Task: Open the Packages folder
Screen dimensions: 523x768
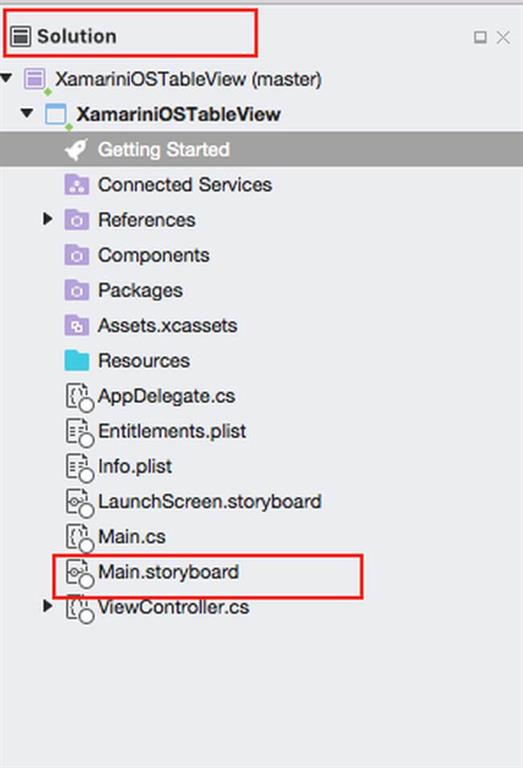Action: click(141, 290)
